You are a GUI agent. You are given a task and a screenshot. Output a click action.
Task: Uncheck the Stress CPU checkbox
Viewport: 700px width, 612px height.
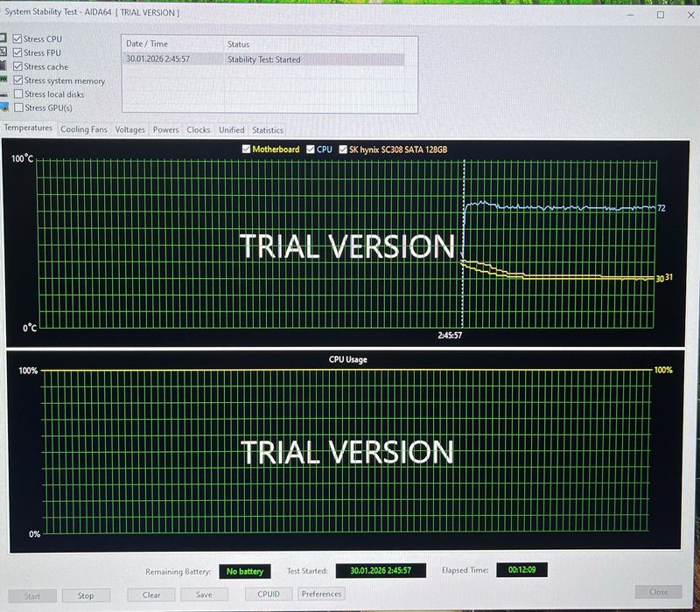17,38
